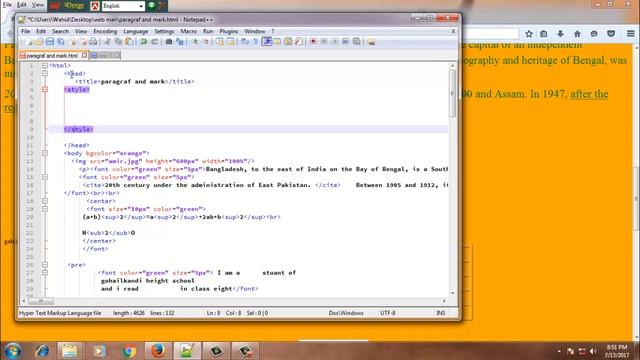
Task: Click the last plugin icon in toolbar
Action: pos(371,42)
